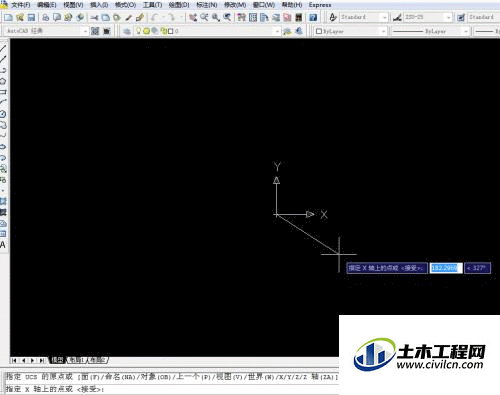Click the Workspace Settings icon
This screenshot has width=500, height=395.
pyautogui.click(x=95, y=31)
